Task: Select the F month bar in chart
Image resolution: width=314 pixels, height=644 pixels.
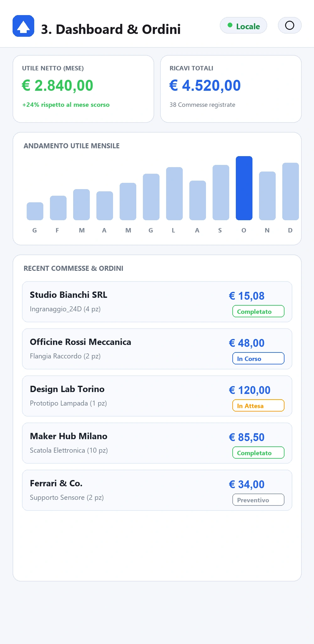Action: [58, 208]
